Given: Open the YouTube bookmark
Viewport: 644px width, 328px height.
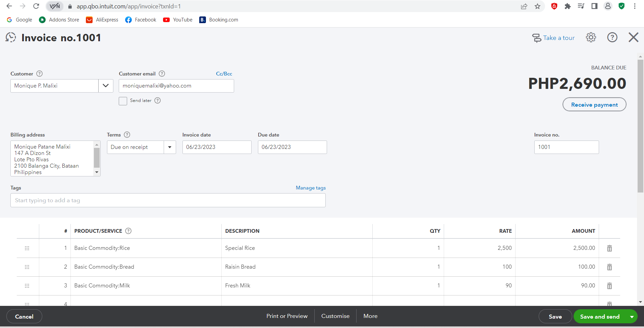Looking at the screenshot, I should (178, 20).
